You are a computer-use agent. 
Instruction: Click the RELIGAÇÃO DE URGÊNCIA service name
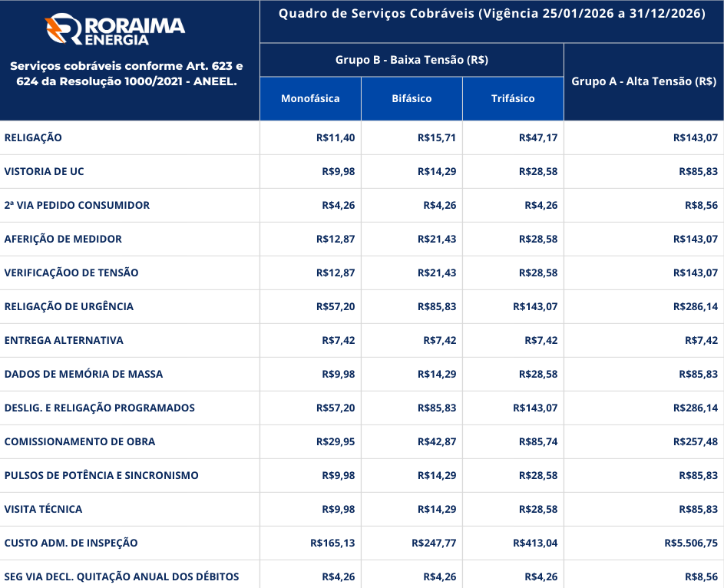click(69, 306)
